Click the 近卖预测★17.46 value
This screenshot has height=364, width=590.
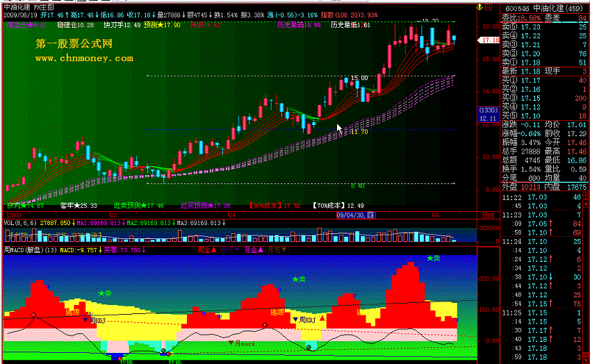[x=139, y=206]
